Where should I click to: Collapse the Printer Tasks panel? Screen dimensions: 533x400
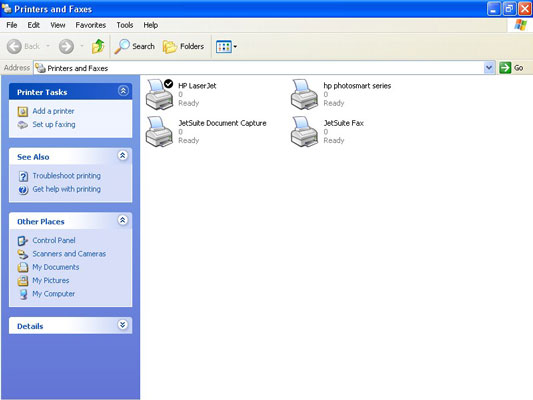tap(123, 91)
